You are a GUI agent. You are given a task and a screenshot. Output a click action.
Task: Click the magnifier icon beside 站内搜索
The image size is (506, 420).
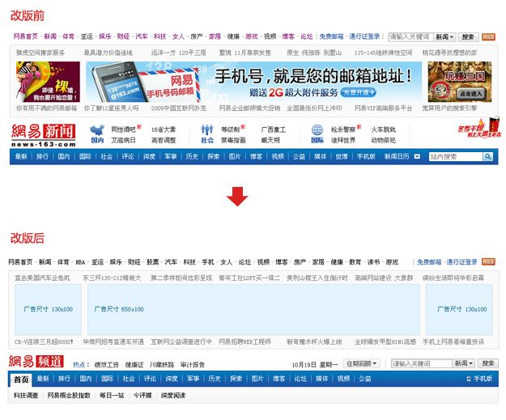(x=488, y=157)
